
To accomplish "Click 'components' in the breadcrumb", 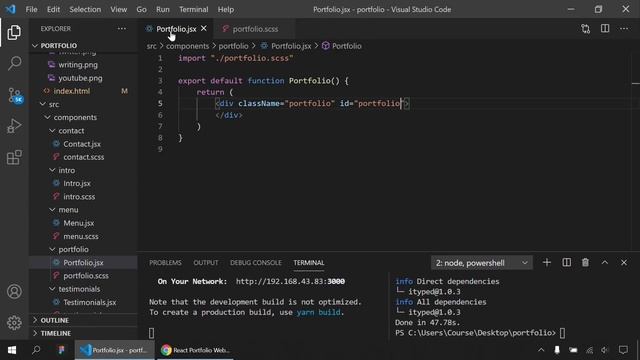I will pos(187,46).
